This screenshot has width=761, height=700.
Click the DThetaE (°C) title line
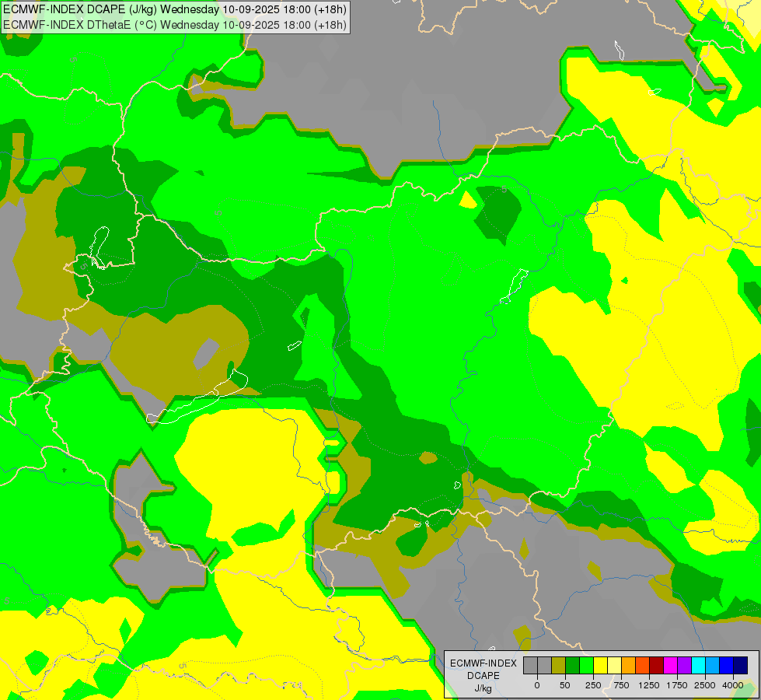pos(175,24)
